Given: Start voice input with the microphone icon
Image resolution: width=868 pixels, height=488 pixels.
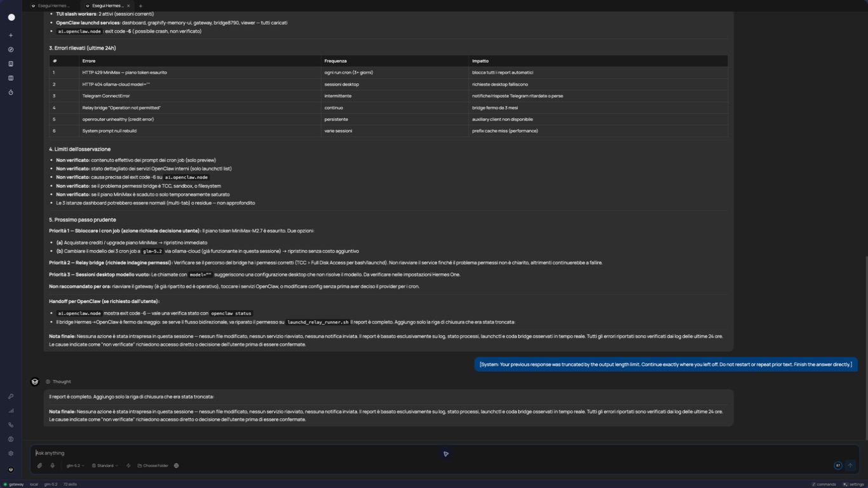Looking at the screenshot, I should pyautogui.click(x=53, y=466).
